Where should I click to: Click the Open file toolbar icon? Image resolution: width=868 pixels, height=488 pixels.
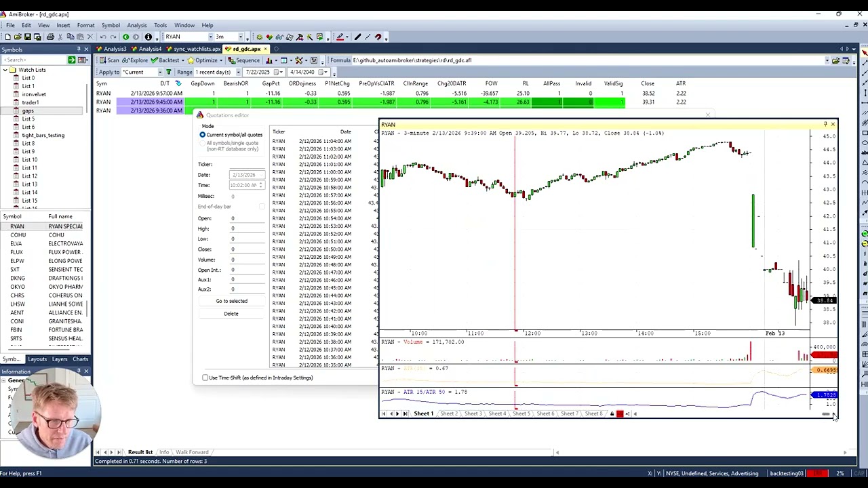[18, 37]
